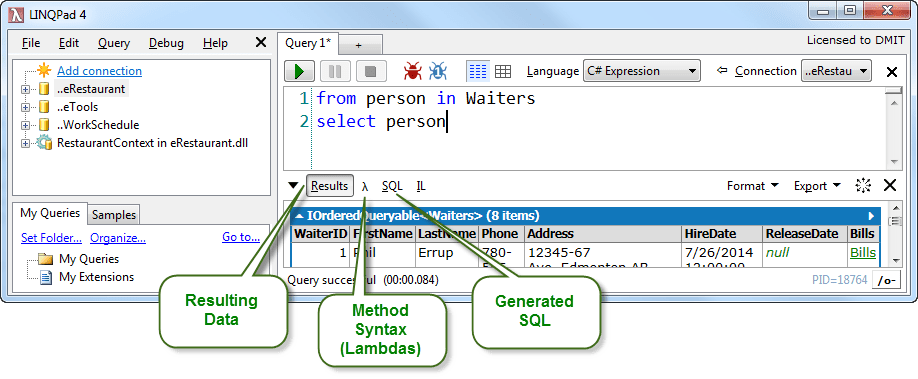
Task: Open the File menu
Action: click(31, 43)
